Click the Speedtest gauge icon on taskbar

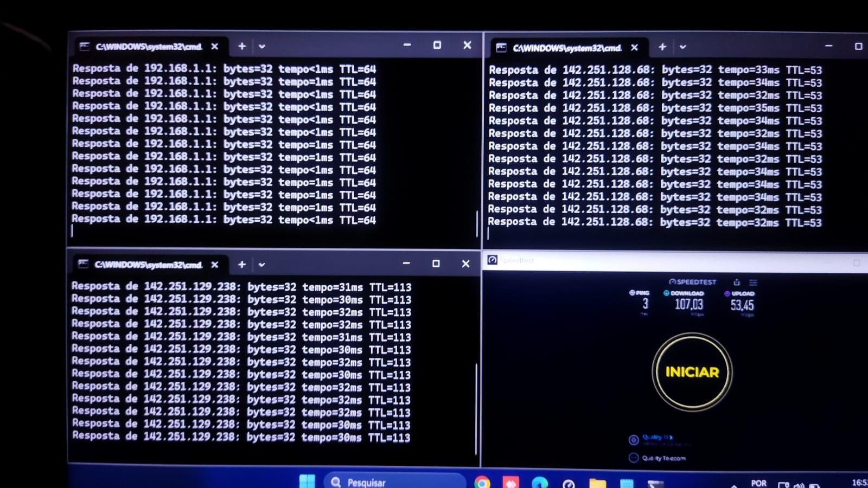[x=569, y=483]
